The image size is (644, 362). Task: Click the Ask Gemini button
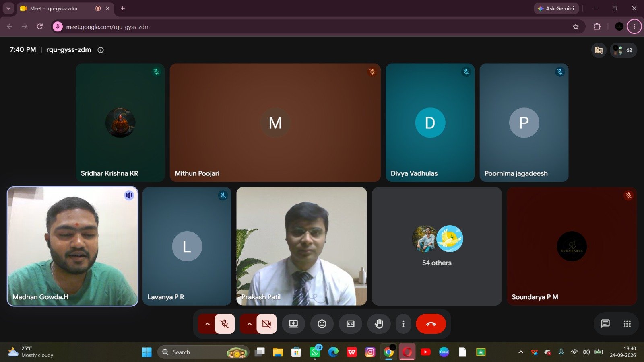tap(556, 8)
